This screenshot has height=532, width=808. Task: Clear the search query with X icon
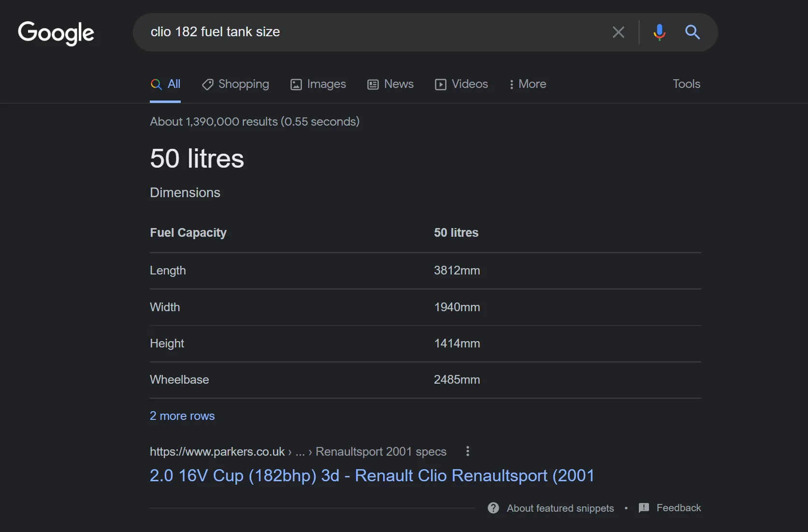point(618,32)
